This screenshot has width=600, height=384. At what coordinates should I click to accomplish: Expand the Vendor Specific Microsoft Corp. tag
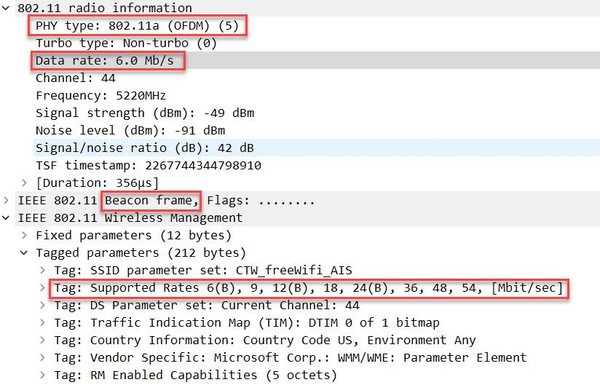42,358
